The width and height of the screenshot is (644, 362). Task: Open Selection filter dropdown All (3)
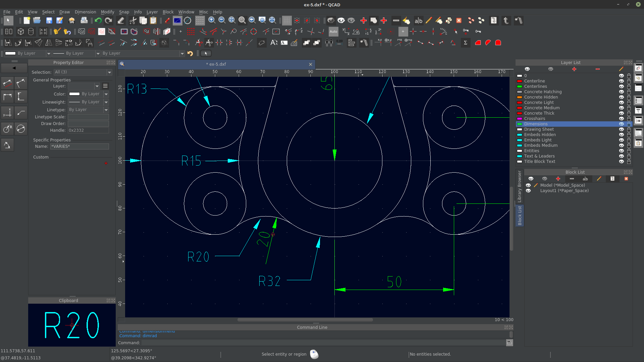click(83, 72)
